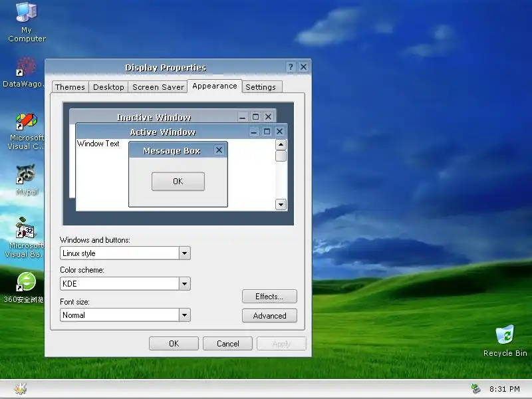
Task: Expand the Font size dropdown arrow
Action: [x=185, y=315]
